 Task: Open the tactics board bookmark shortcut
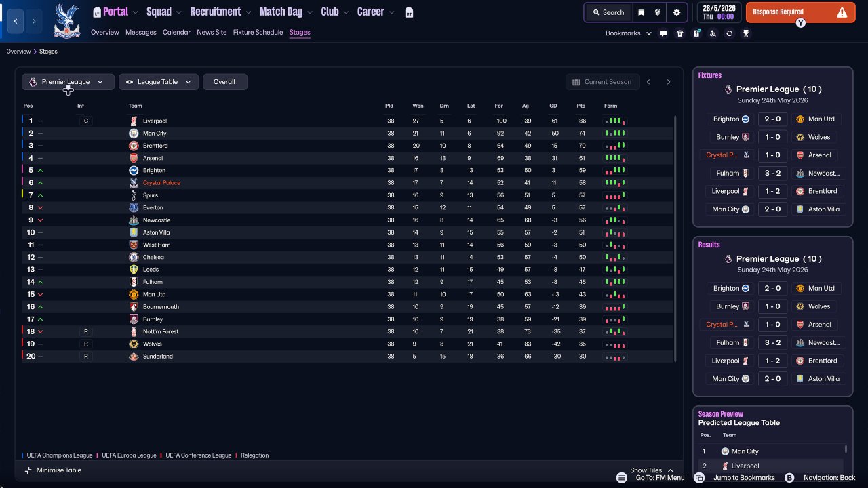tap(696, 33)
